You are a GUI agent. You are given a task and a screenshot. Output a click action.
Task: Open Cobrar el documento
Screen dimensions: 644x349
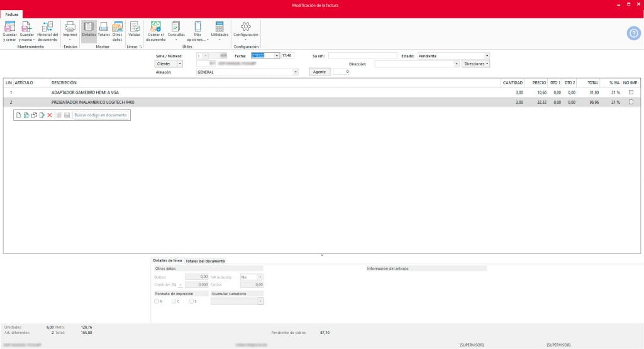coord(155,27)
